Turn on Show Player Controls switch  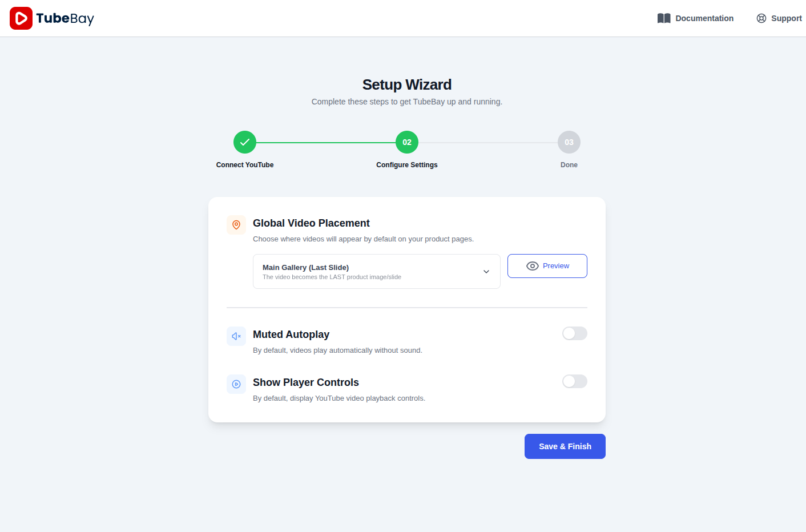click(x=574, y=381)
